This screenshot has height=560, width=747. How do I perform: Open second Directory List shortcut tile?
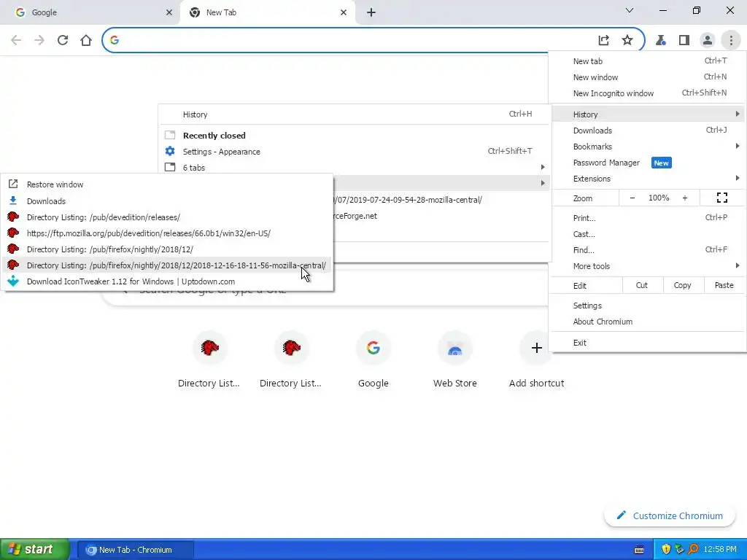(x=291, y=359)
